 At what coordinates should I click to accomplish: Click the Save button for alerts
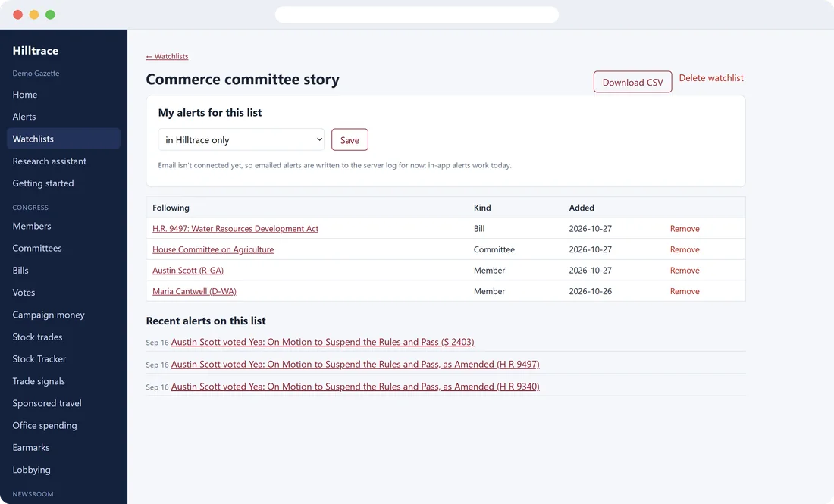pyautogui.click(x=350, y=139)
